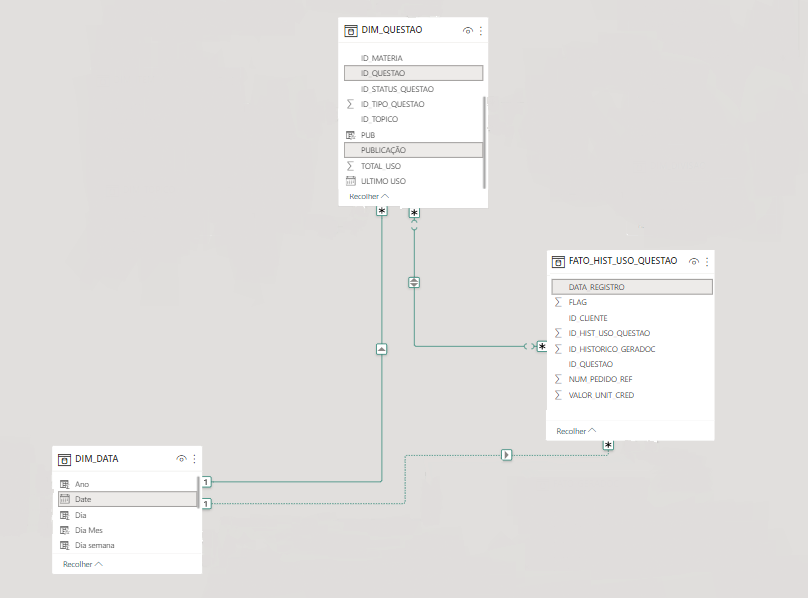Click sigma icon beside FLAG

[558, 302]
